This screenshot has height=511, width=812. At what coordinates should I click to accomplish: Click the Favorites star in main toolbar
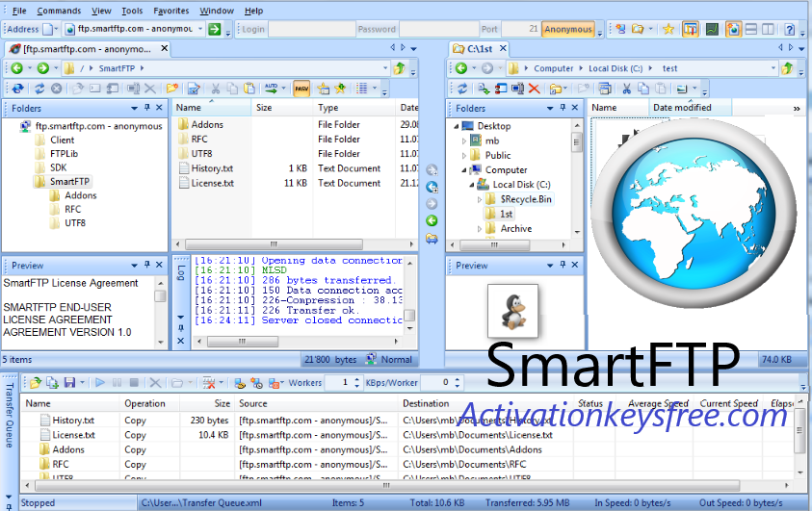point(668,29)
